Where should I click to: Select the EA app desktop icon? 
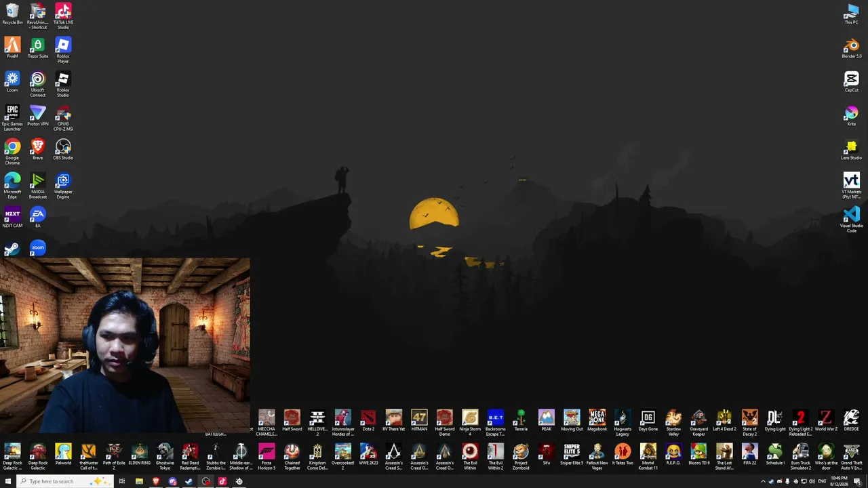click(38, 218)
